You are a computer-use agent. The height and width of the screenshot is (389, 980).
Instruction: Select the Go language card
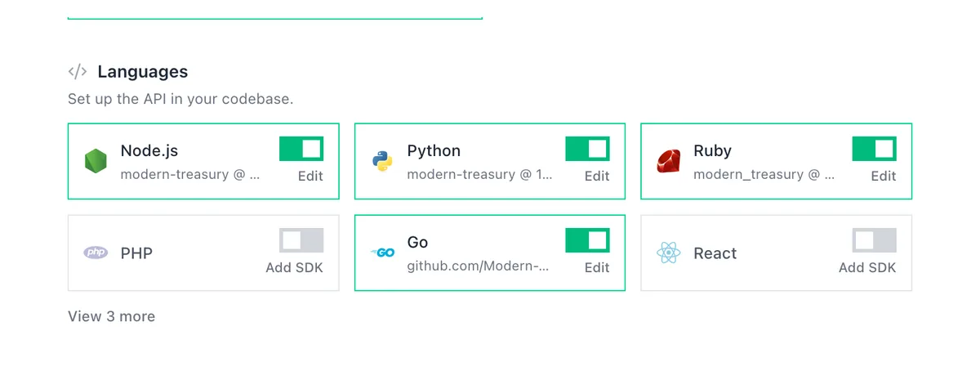point(490,253)
